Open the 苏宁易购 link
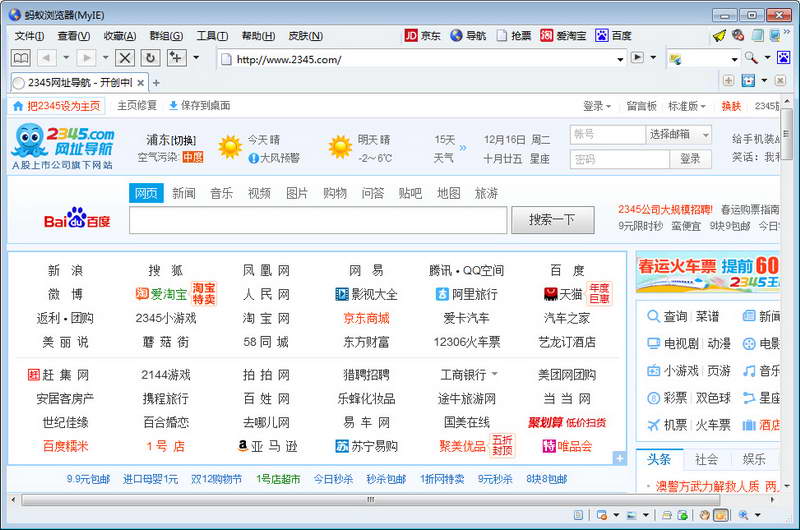 click(x=366, y=446)
